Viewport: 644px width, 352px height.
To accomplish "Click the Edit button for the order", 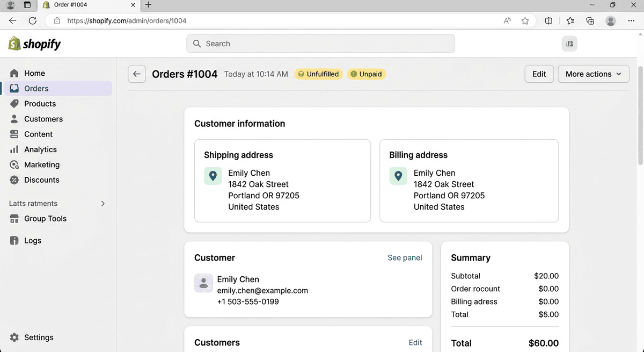I will click(x=539, y=74).
